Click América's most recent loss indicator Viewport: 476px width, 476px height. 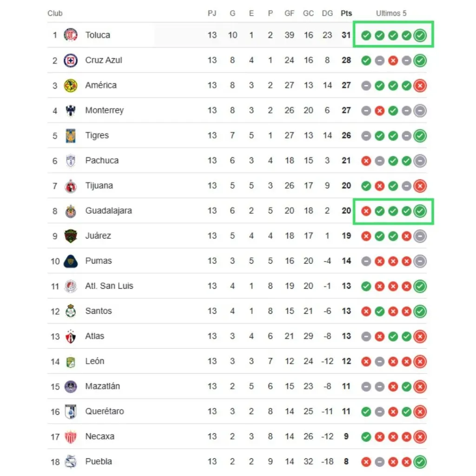pyautogui.click(x=420, y=86)
